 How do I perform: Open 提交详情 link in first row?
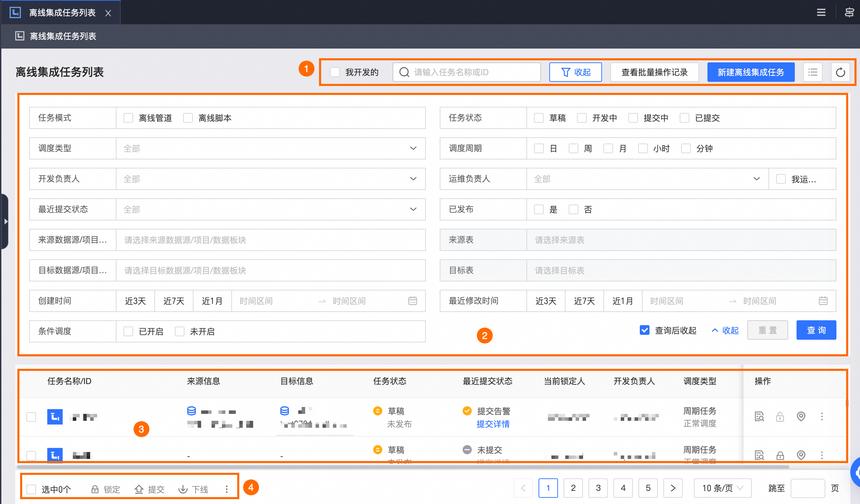point(493,424)
